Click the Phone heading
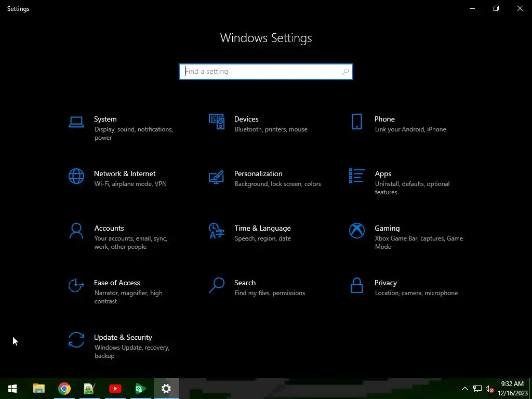 click(384, 119)
